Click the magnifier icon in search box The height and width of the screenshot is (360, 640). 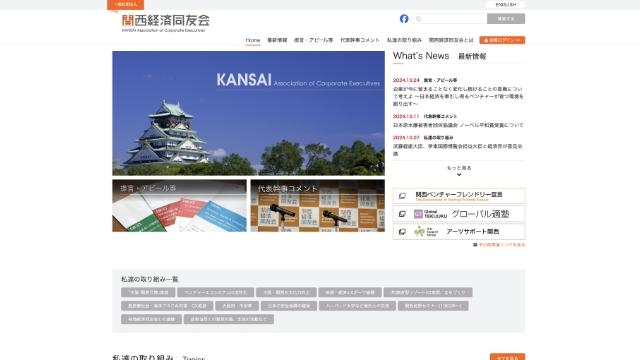[418, 19]
